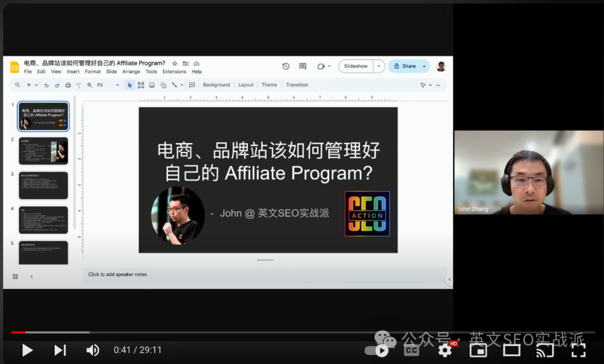Expand the new slide layout dropdown
This screenshot has height=364, width=604.
click(x=36, y=85)
